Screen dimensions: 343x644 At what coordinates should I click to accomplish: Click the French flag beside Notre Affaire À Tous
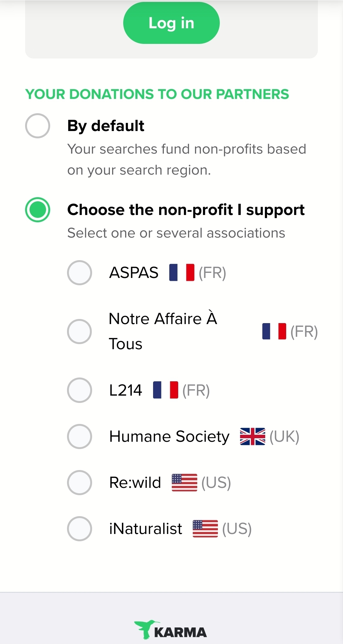click(x=274, y=331)
